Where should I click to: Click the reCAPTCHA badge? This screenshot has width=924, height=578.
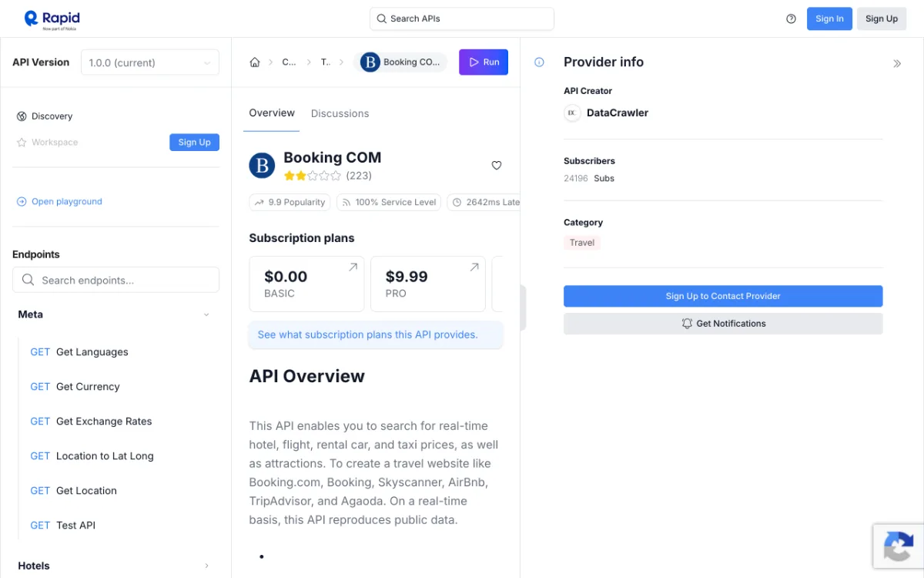pyautogui.click(x=898, y=546)
